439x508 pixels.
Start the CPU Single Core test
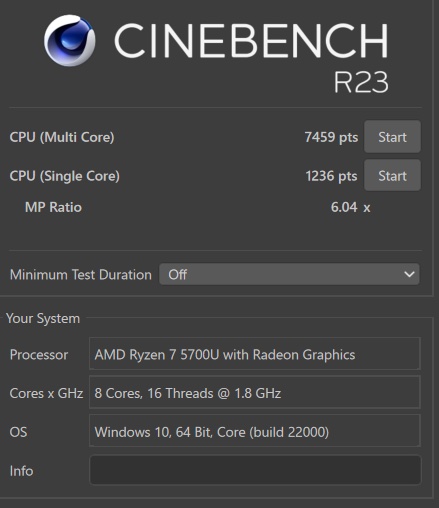point(392,175)
